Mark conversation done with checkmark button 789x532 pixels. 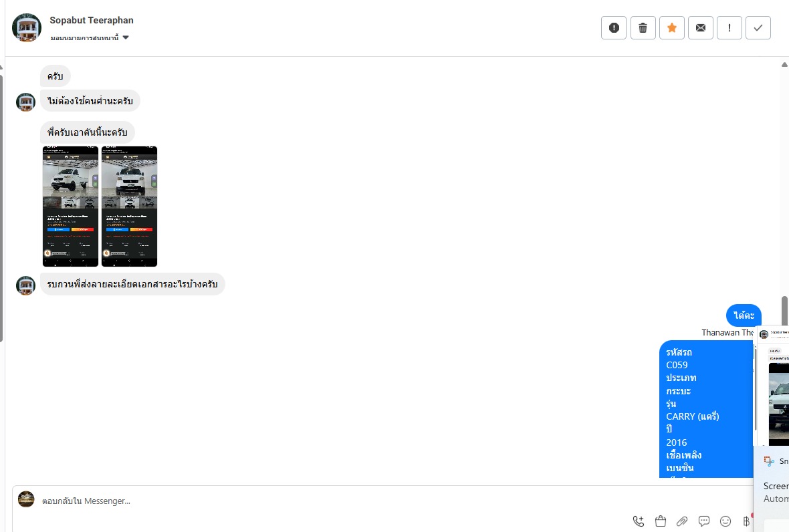click(x=758, y=27)
